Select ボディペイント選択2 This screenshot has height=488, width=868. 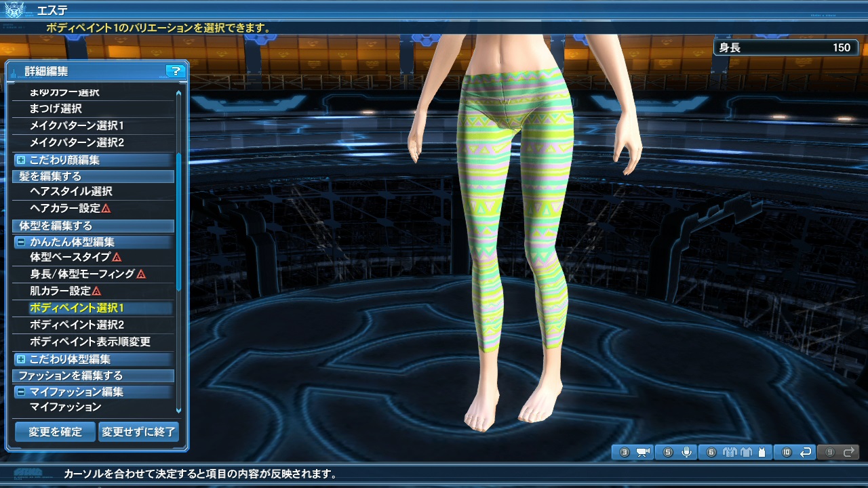(x=94, y=325)
